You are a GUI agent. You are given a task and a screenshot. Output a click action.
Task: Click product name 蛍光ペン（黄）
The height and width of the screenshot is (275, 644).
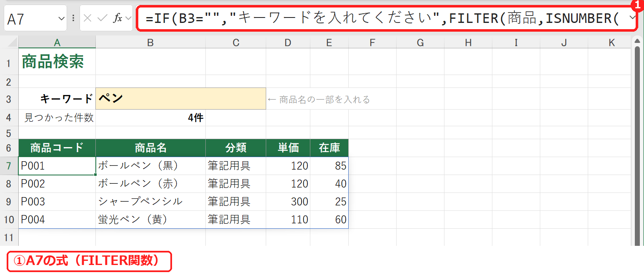click(150, 220)
